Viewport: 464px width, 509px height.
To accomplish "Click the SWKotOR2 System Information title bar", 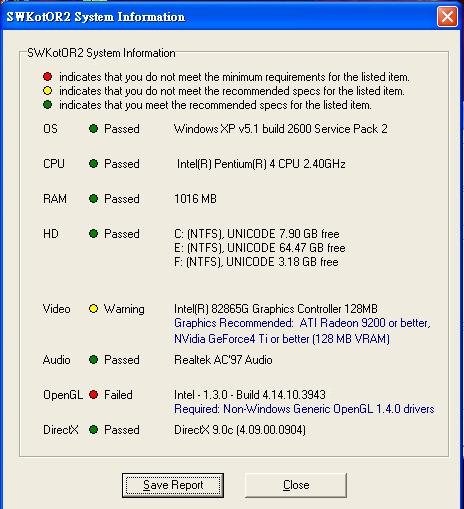I will click(220, 16).
